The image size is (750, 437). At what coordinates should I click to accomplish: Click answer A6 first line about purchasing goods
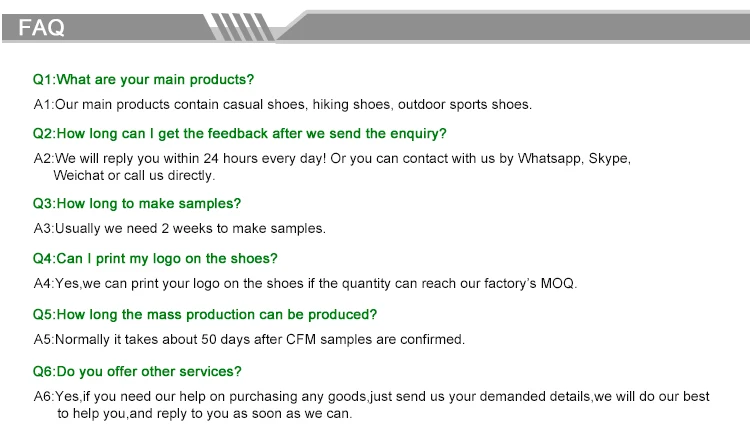pos(371,396)
